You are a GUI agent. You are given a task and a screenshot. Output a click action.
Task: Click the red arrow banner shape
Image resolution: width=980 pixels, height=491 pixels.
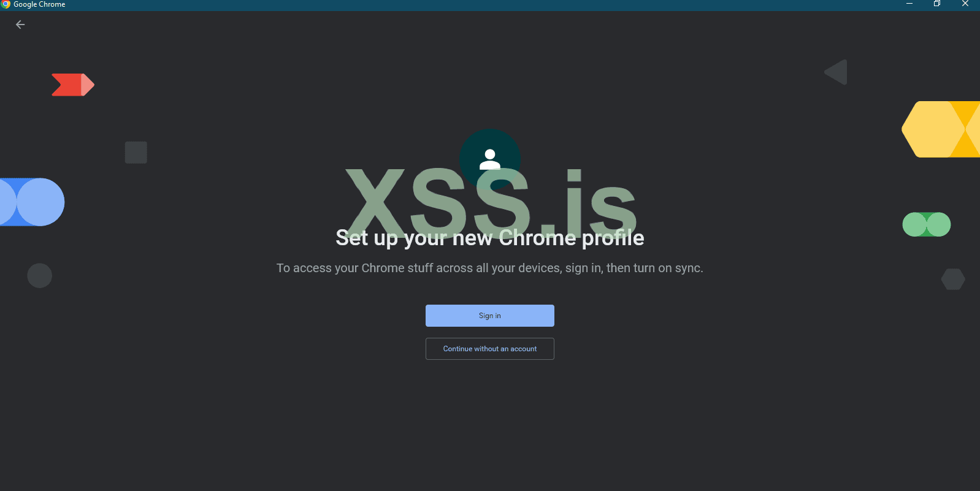[73, 85]
